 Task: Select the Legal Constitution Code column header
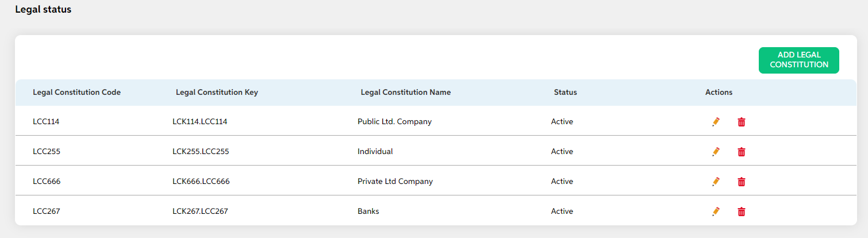76,92
